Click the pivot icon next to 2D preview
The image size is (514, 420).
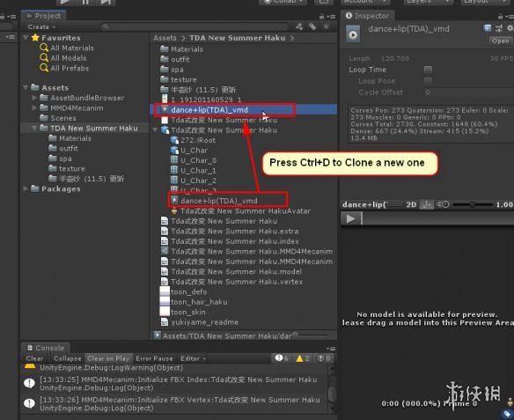(427, 204)
